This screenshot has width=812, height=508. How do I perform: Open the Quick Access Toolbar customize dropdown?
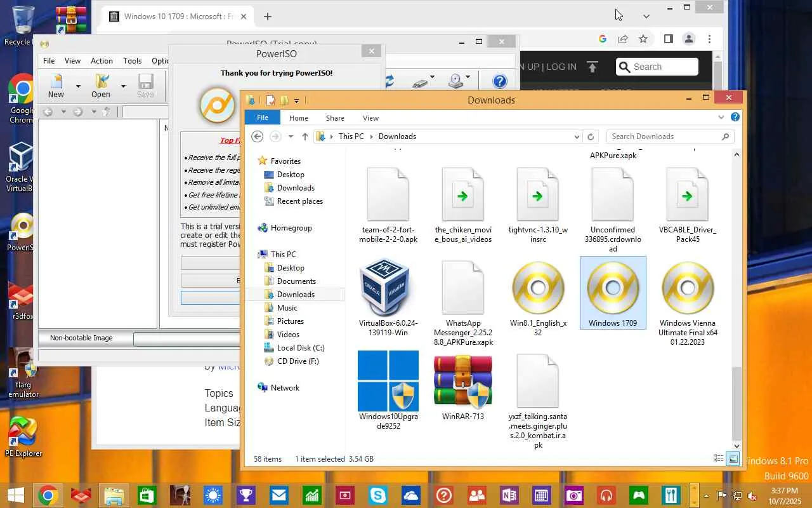click(x=296, y=100)
